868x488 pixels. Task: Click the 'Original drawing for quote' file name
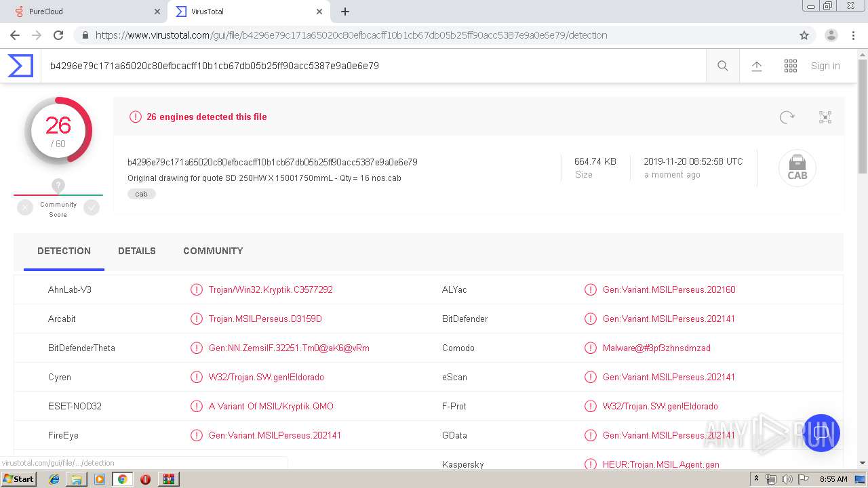coord(264,178)
